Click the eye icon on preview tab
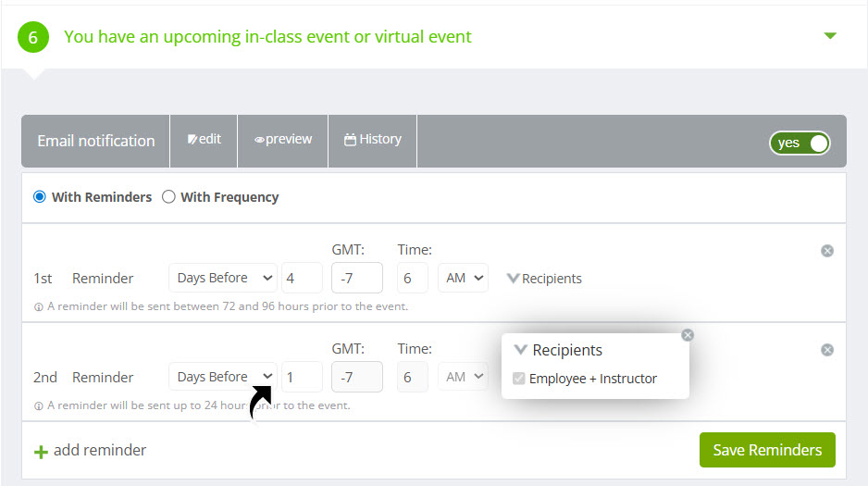This screenshot has height=486, width=868. (259, 140)
